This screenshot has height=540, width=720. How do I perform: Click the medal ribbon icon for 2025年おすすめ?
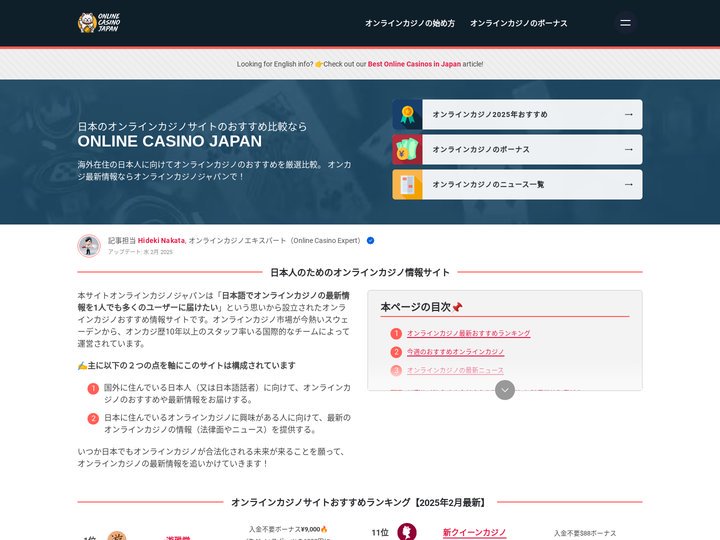(407, 114)
